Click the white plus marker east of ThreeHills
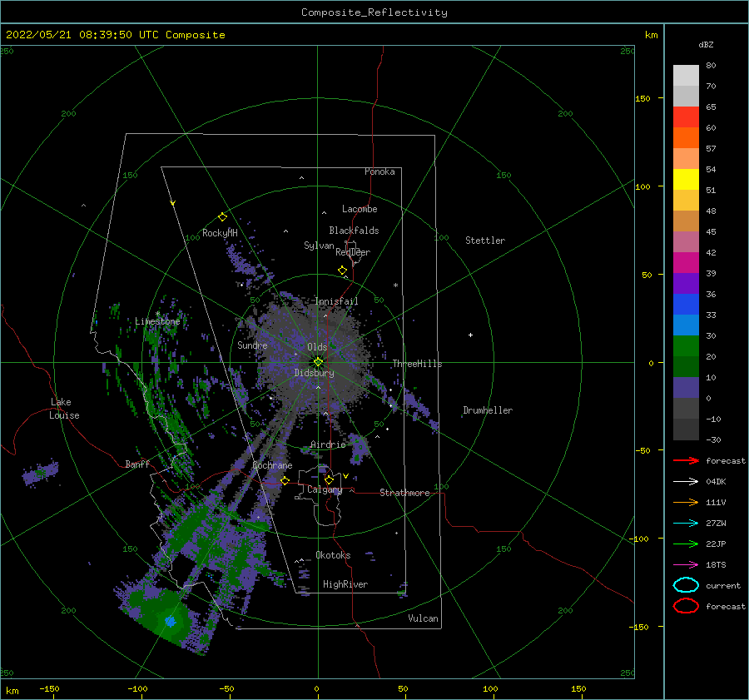This screenshot has width=749, height=700. (x=470, y=335)
